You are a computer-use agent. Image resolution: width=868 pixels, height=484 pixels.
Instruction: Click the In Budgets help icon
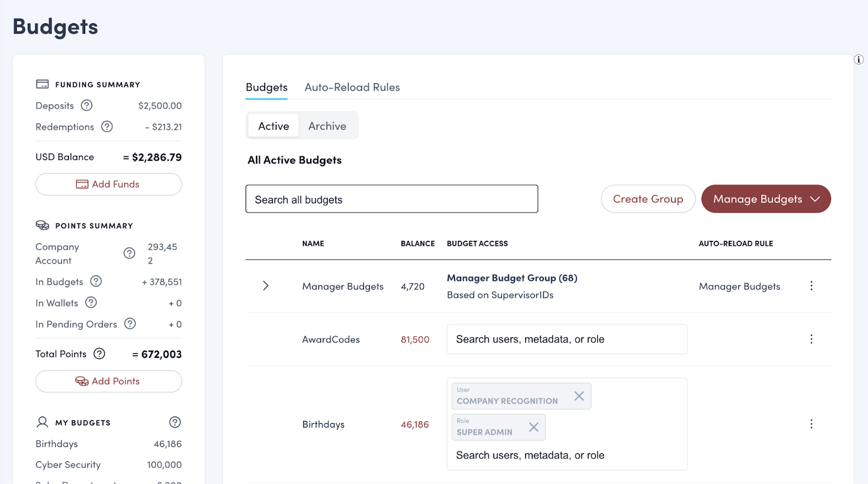click(x=96, y=281)
